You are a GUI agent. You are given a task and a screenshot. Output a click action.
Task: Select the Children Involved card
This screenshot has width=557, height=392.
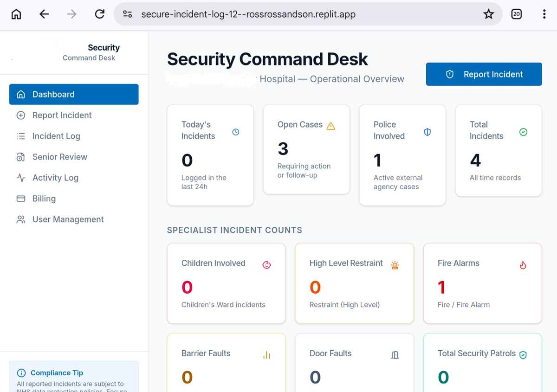(226, 283)
